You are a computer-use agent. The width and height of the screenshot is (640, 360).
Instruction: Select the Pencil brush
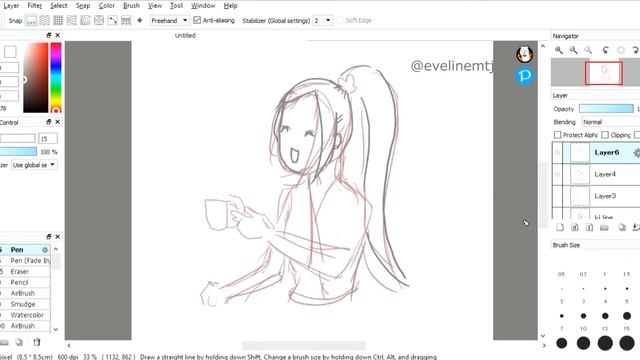click(25, 282)
